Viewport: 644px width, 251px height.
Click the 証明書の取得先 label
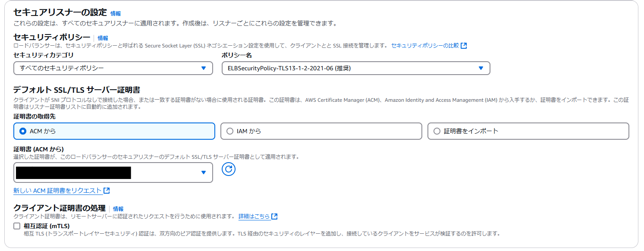coord(35,116)
